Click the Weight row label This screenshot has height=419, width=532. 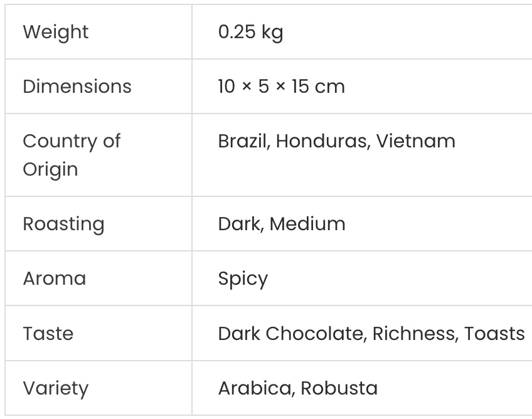pos(56,32)
